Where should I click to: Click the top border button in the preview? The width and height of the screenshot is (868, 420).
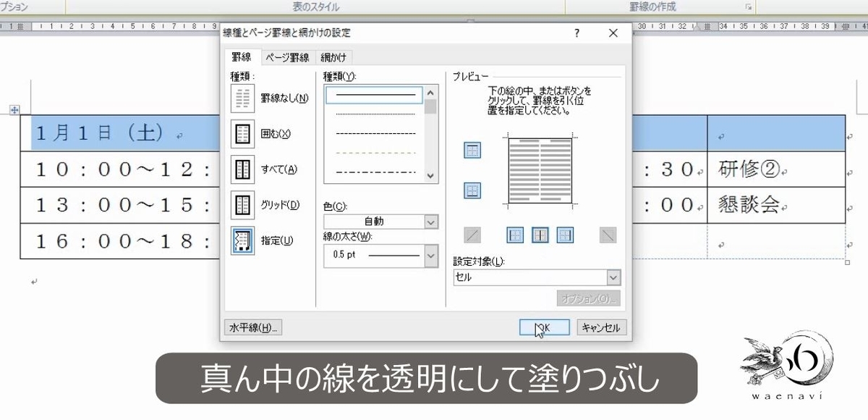pos(472,151)
